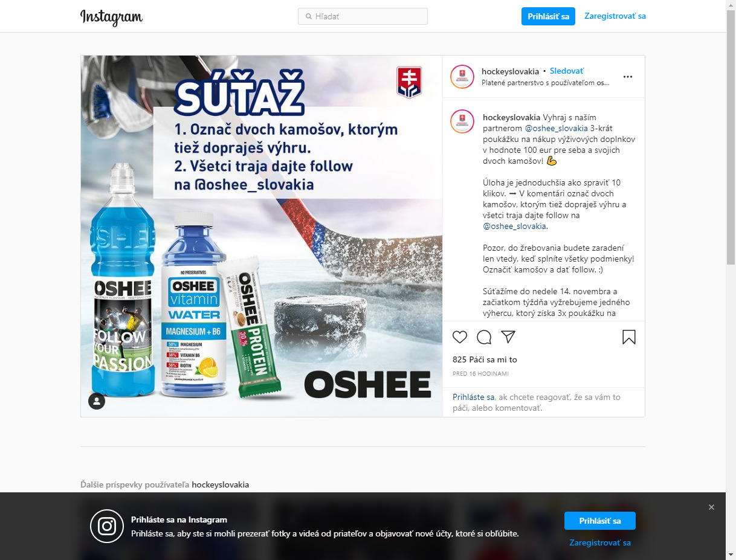Screen dimensions: 736x560
Task: Click the paper plane share icon
Action: coord(508,336)
